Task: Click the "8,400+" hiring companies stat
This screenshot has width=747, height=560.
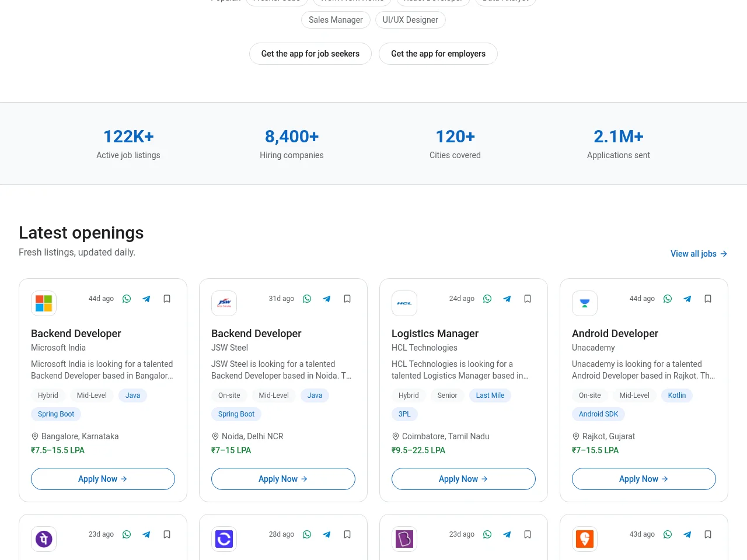Action: (x=292, y=136)
